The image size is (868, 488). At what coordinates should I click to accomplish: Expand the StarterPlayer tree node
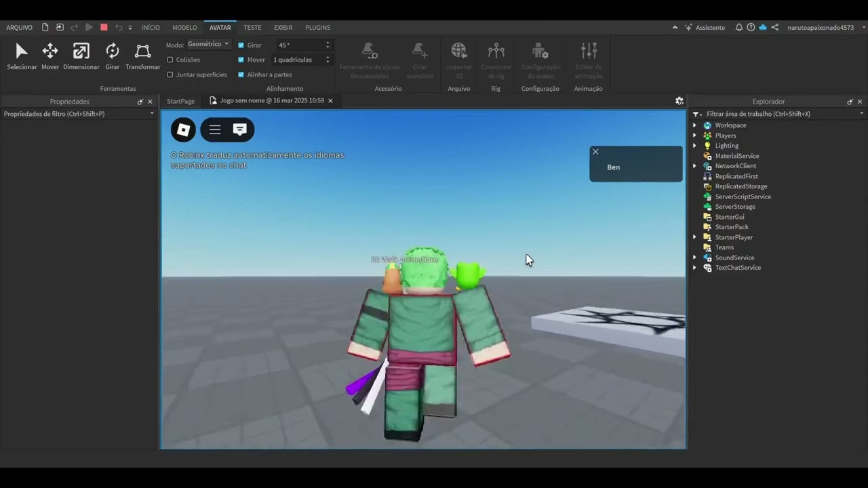(694, 237)
